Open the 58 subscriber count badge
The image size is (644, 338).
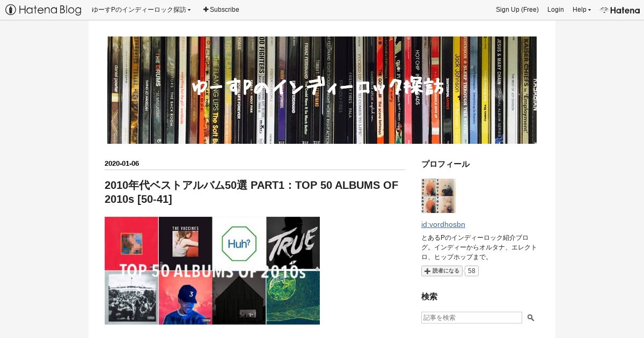coord(472,271)
